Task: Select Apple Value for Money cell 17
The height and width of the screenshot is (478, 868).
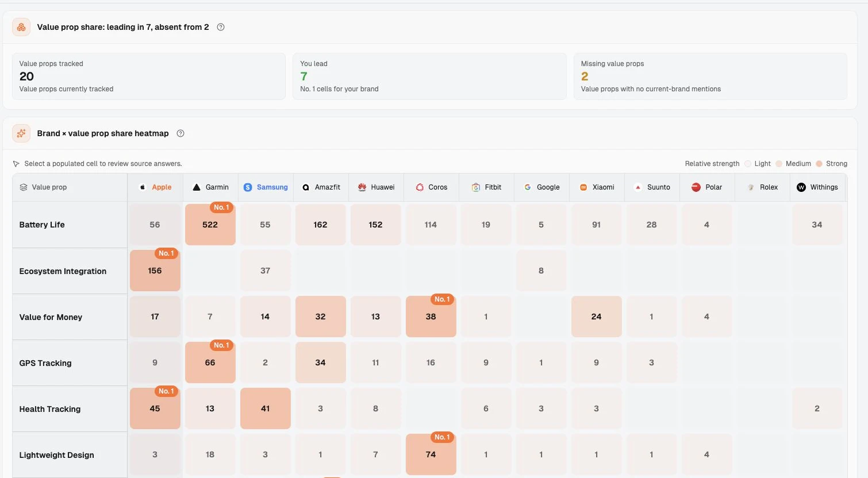Action: (x=155, y=317)
